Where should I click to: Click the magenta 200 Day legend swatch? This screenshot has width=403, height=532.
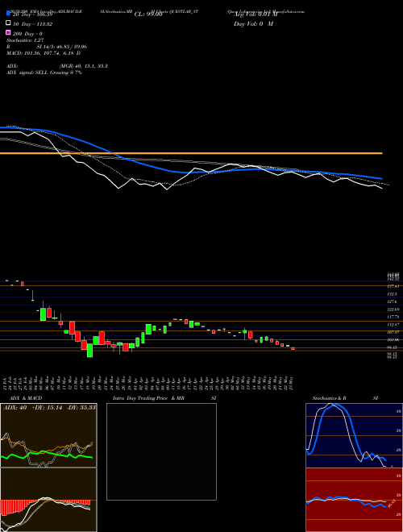8,32
